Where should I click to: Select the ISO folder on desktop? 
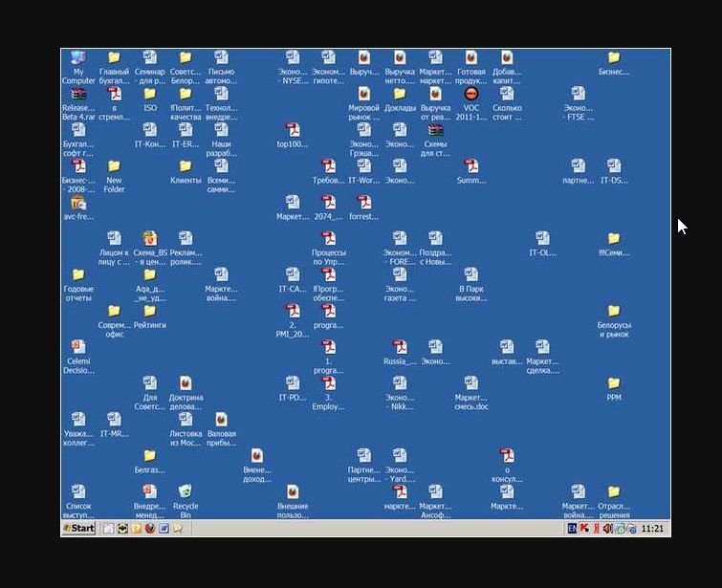(149, 99)
